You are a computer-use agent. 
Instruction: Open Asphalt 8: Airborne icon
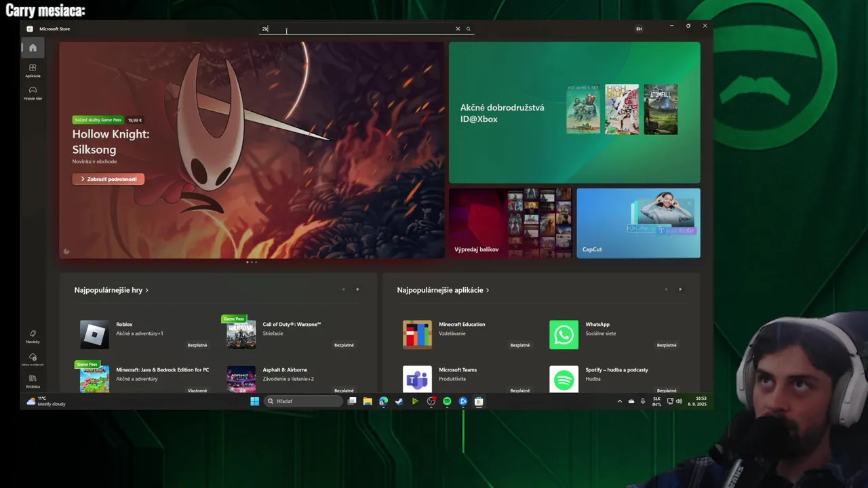241,380
